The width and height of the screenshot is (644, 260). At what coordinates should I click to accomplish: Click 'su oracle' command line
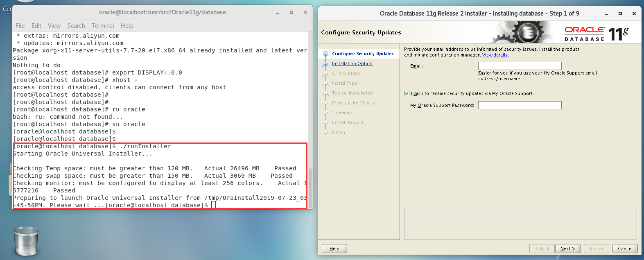pyautogui.click(x=79, y=124)
